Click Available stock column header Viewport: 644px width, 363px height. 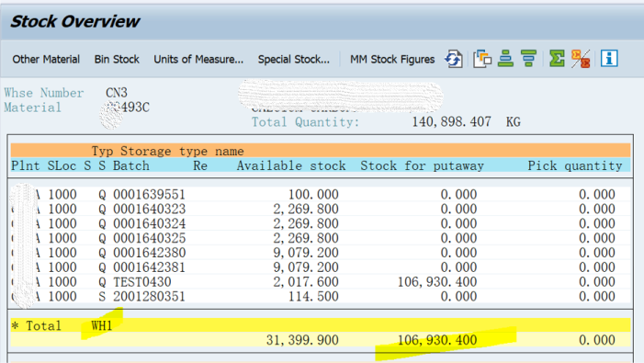pyautogui.click(x=291, y=166)
